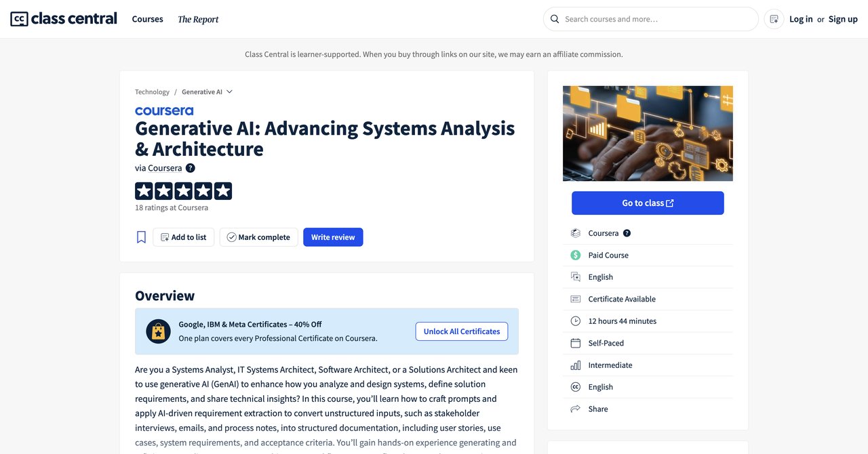
Task: Expand the Generative AI breadcrumb dropdown
Action: tap(207, 92)
